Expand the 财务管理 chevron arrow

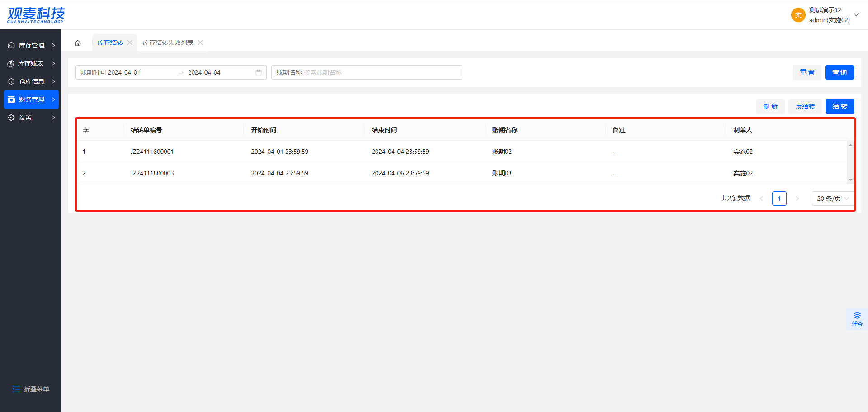[53, 99]
